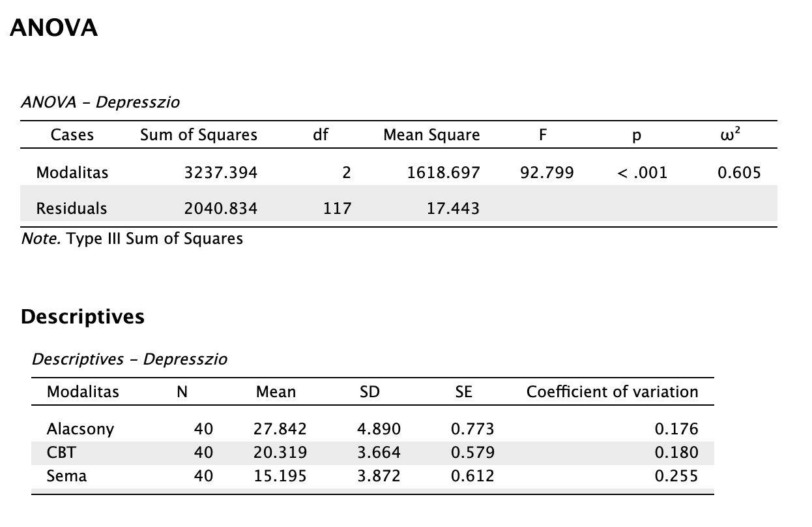The image size is (812, 527).
Task: Select the ω² column header
Action: (736, 134)
